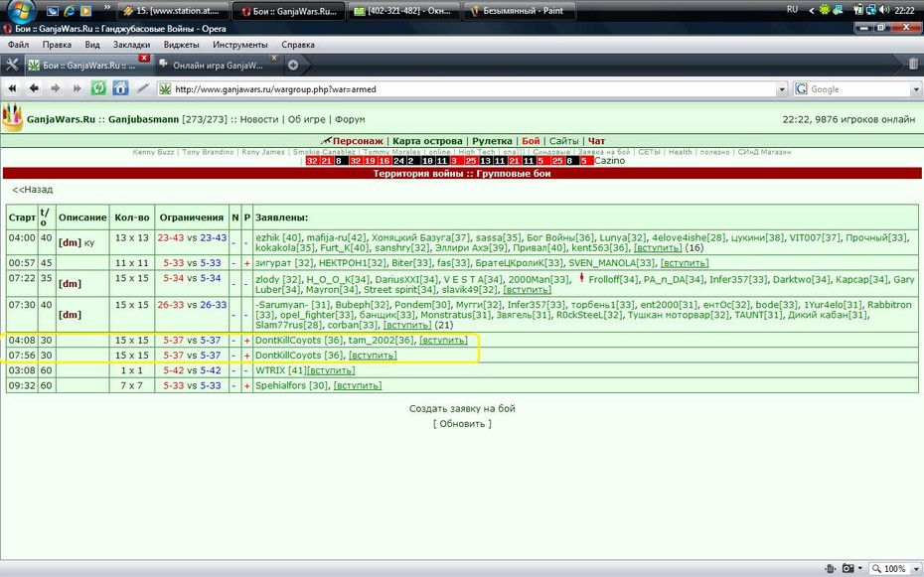Click the rewind navigation button
The height and width of the screenshot is (577, 924).
coord(12,89)
